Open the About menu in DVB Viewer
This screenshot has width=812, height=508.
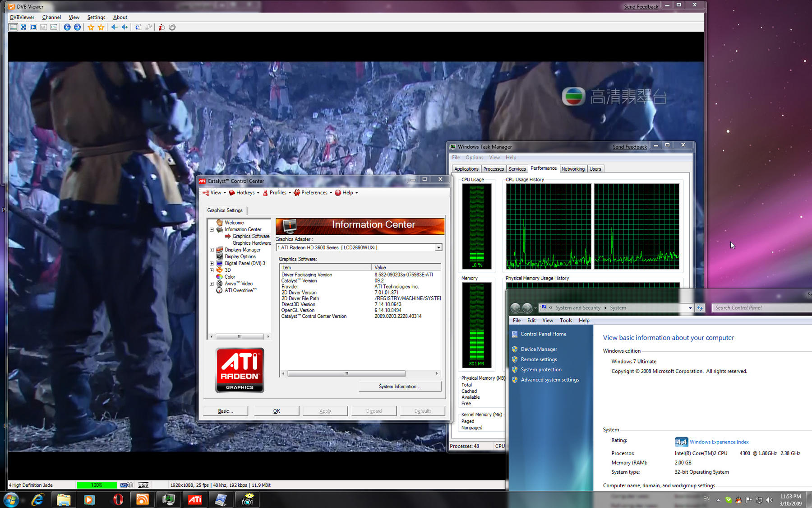[120, 17]
